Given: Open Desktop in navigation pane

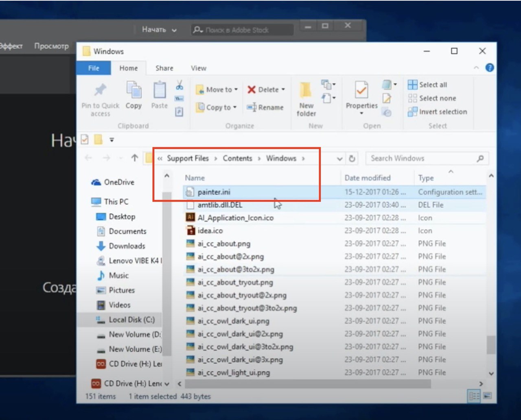Looking at the screenshot, I should (x=116, y=217).
